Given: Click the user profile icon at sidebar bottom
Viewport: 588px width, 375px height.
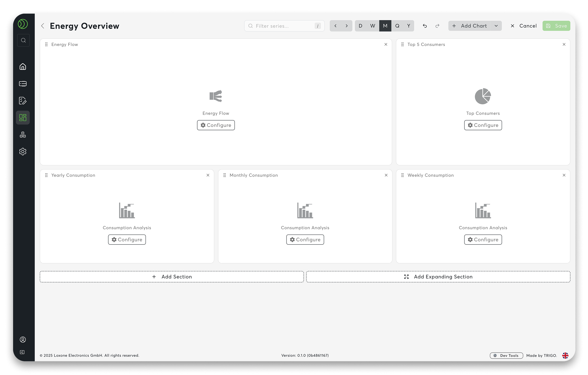Looking at the screenshot, I should point(23,339).
